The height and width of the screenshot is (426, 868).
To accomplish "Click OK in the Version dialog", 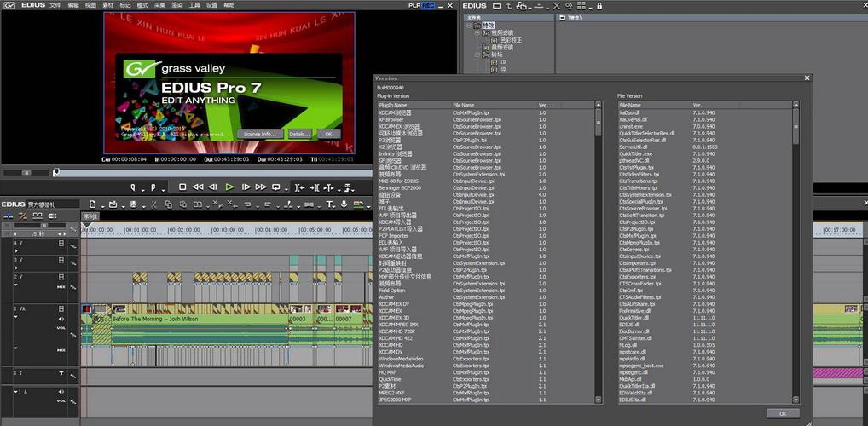I will [x=783, y=413].
